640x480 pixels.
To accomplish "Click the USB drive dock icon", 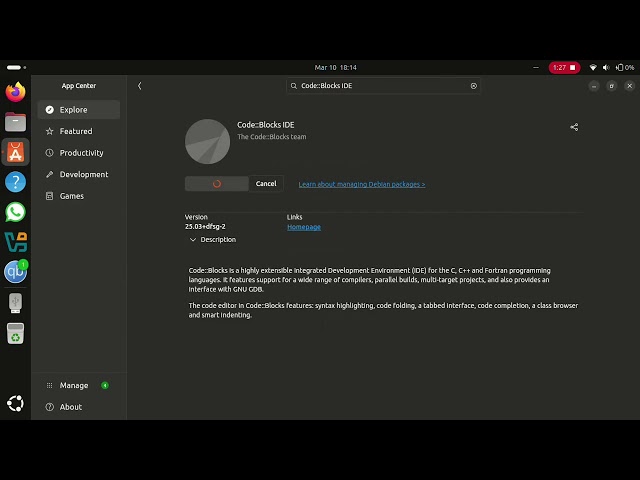I will 16,303.
